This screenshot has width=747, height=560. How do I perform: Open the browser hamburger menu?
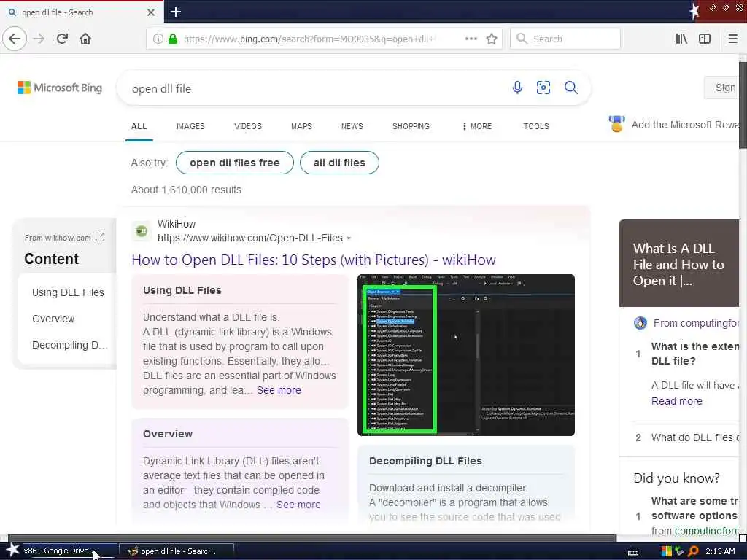coord(732,39)
